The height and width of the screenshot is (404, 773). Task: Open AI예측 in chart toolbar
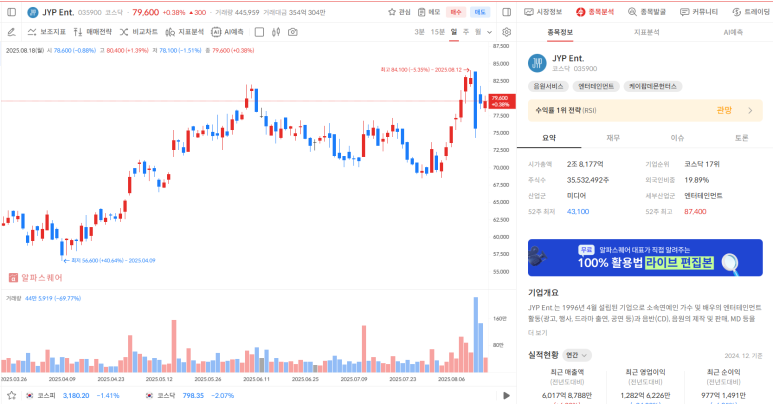[x=227, y=32]
